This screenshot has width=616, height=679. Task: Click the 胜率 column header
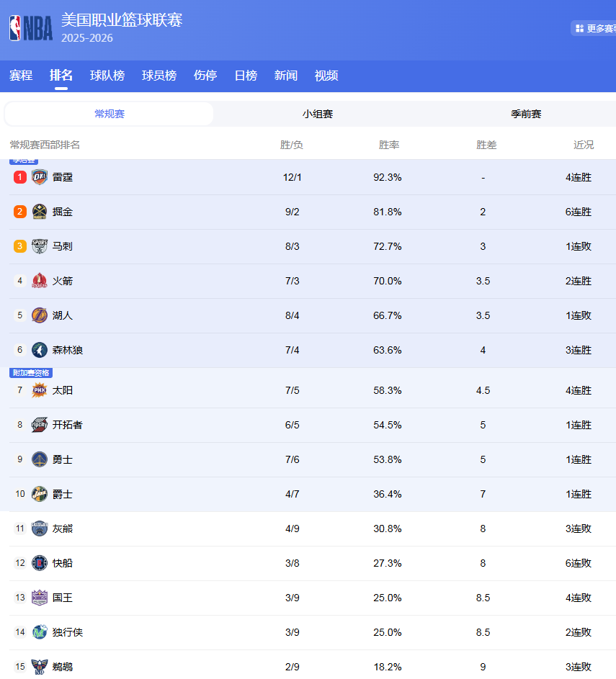click(389, 145)
